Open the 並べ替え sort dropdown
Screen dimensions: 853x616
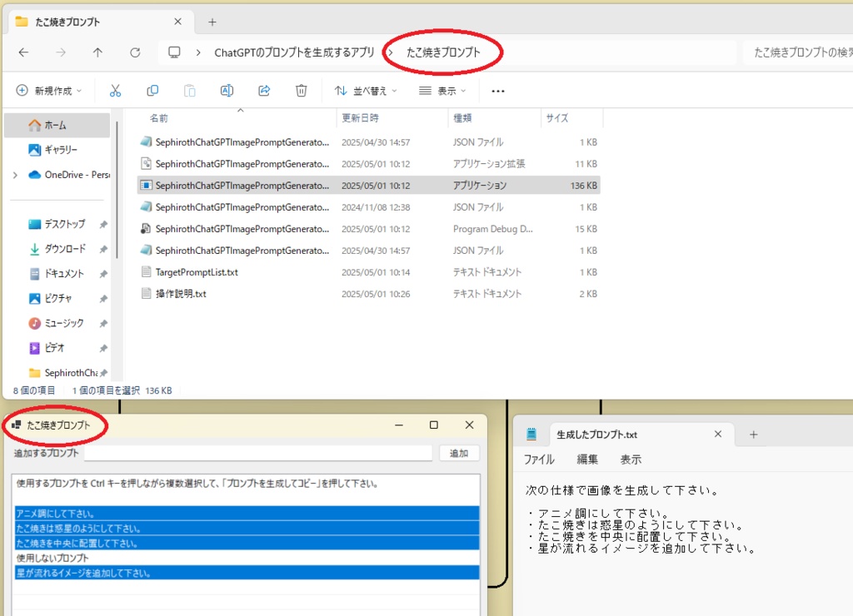tap(368, 90)
